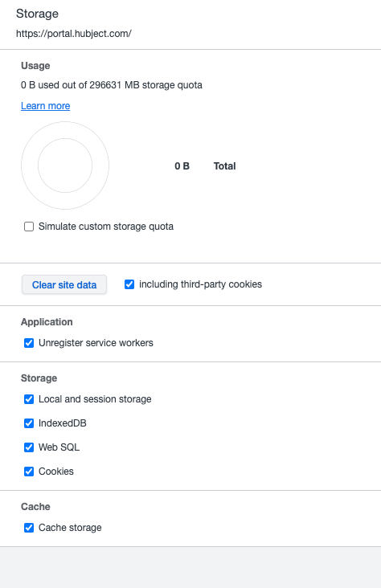Uncheck including third-party cookies
This screenshot has height=588, width=381.
(x=129, y=284)
